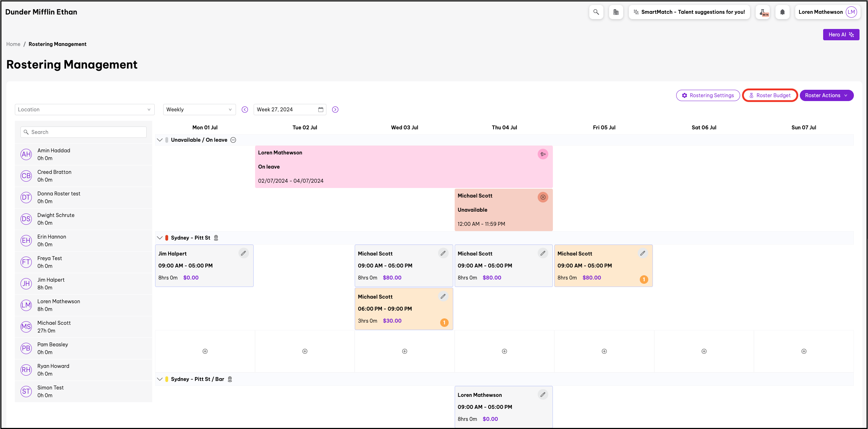Click the Home breadcrumb link
The width and height of the screenshot is (868, 429).
click(x=13, y=44)
